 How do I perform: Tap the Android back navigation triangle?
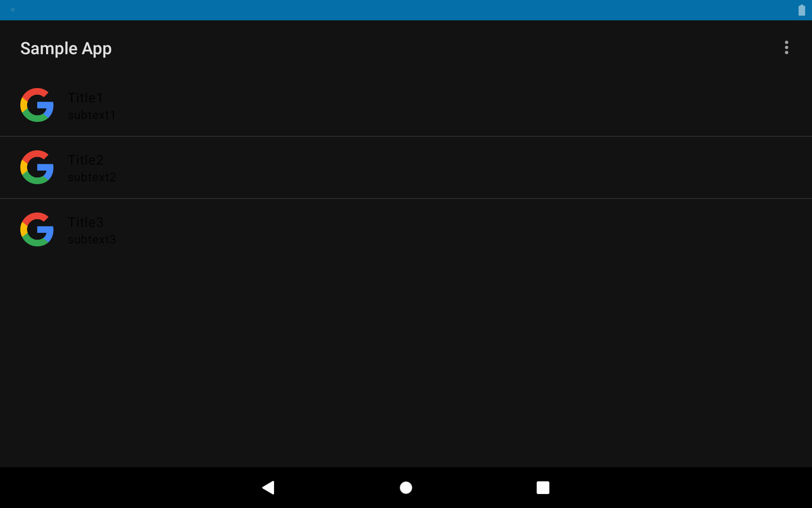(x=269, y=488)
